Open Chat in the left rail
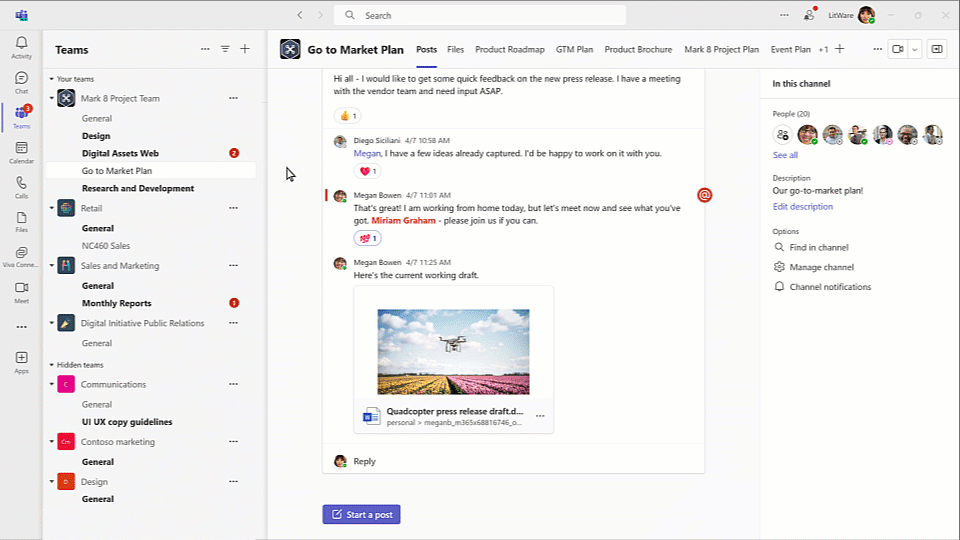 coord(21,82)
